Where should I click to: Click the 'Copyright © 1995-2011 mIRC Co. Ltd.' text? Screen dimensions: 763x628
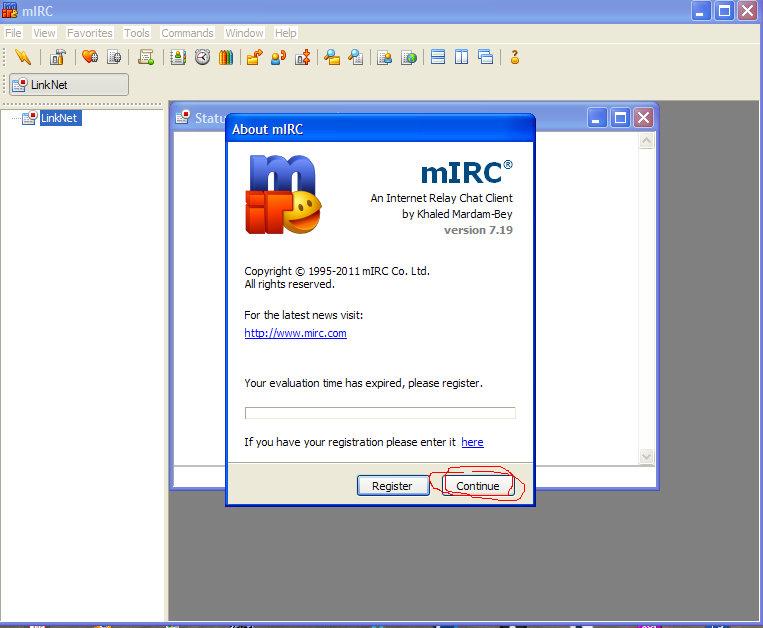click(x=337, y=271)
